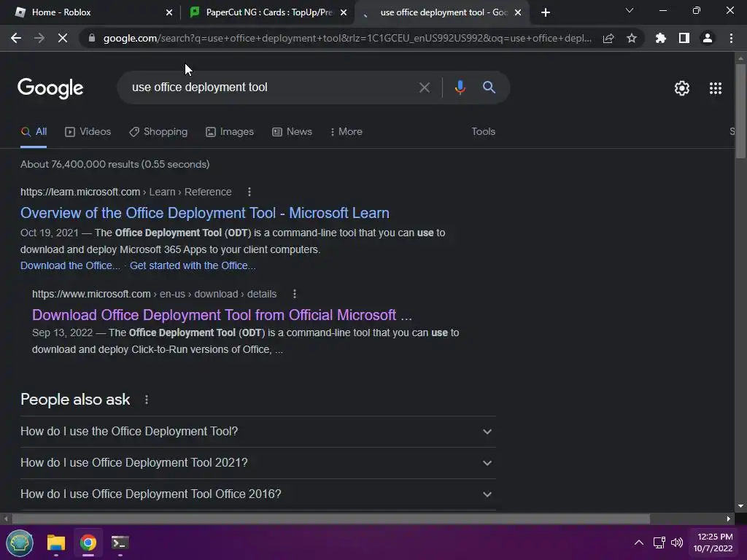Open the terminal app on the taskbar

point(120,542)
